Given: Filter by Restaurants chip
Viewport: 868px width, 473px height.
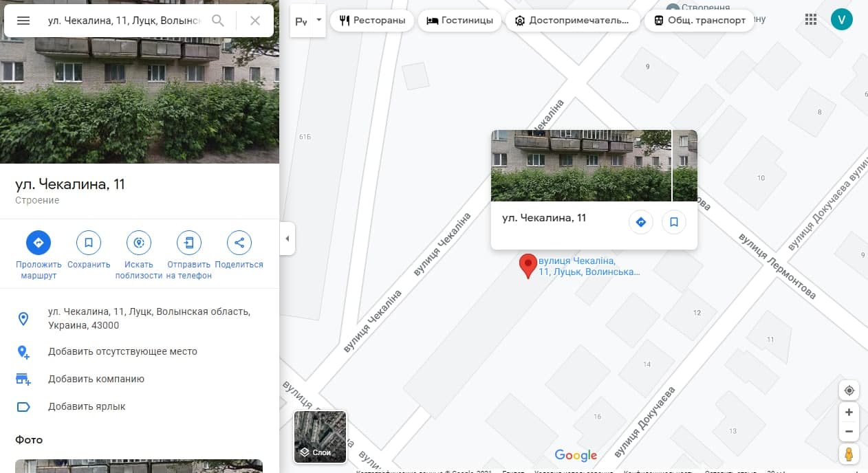Looking at the screenshot, I should (372, 21).
